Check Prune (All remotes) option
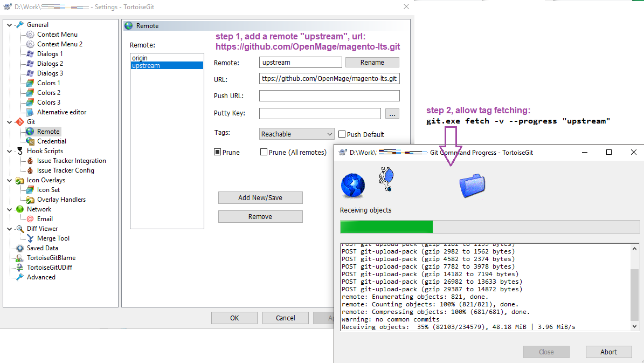The width and height of the screenshot is (644, 363). [264, 152]
